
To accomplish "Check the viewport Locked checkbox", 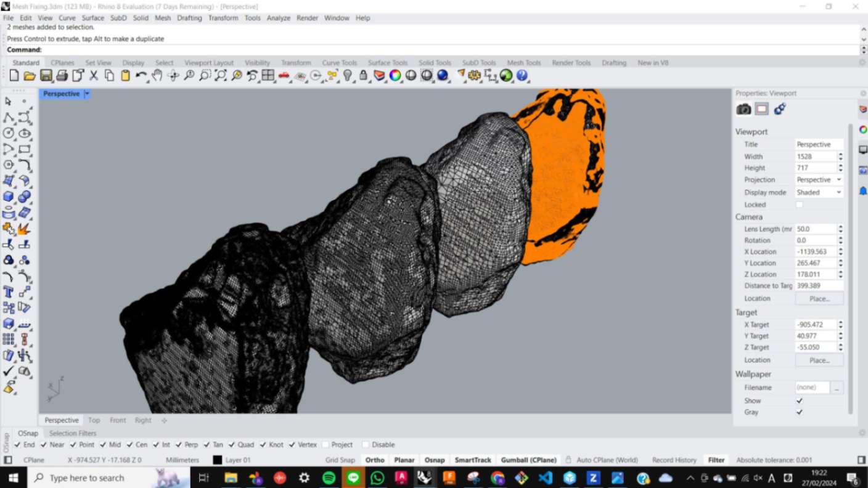I will point(800,205).
